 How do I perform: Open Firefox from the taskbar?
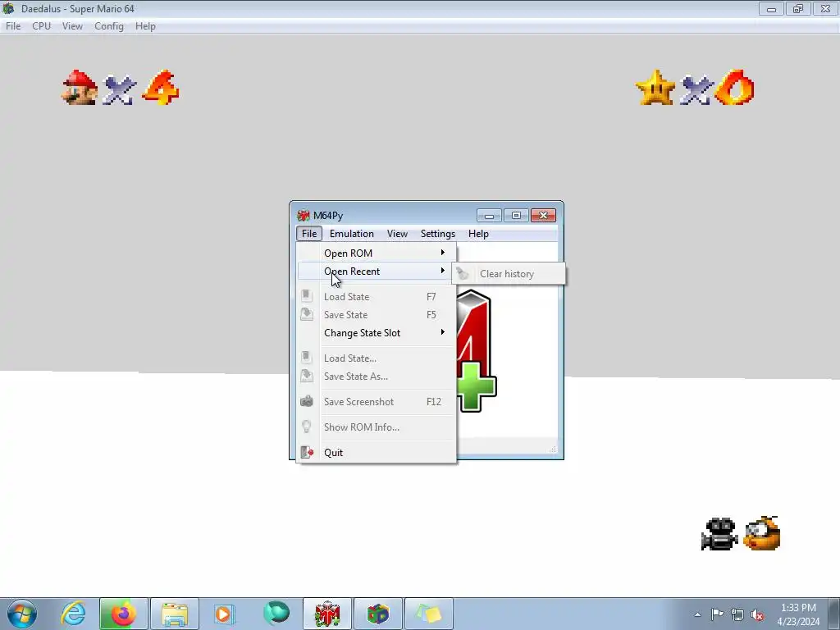(x=123, y=614)
